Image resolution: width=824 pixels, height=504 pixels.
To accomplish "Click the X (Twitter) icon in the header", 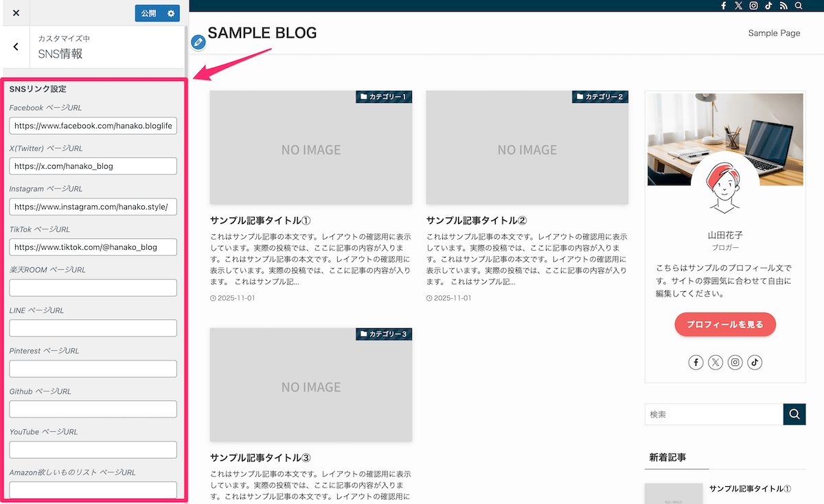I will pyautogui.click(x=738, y=5).
